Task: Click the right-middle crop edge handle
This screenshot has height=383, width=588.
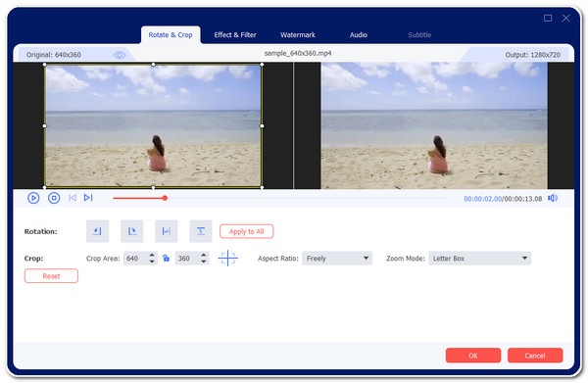Action: [x=262, y=126]
